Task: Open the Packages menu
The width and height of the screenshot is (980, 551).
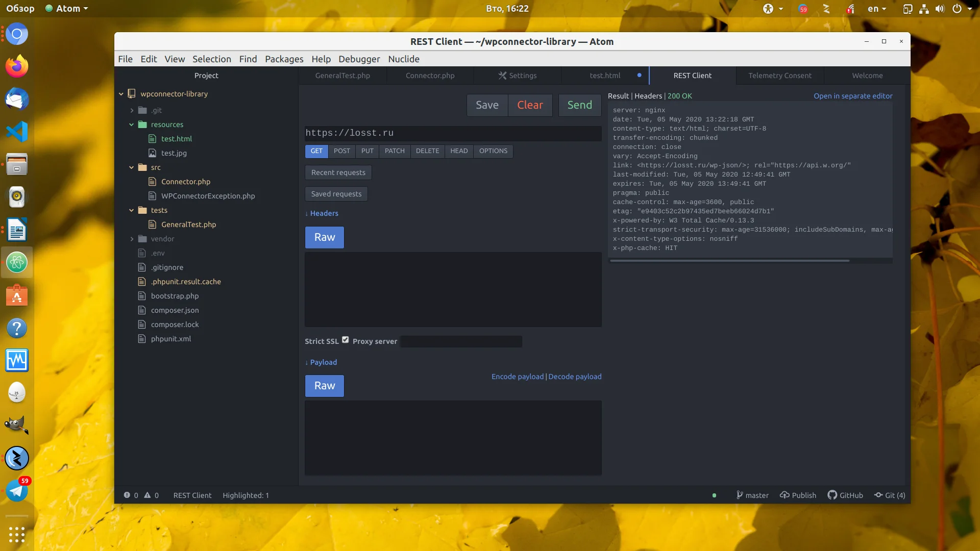Action: (x=284, y=59)
